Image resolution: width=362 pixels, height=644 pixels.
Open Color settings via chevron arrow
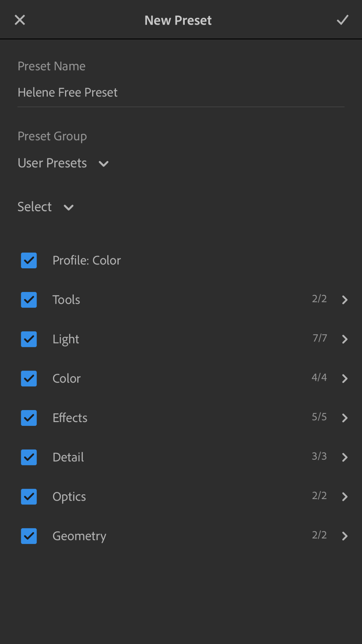tap(345, 379)
